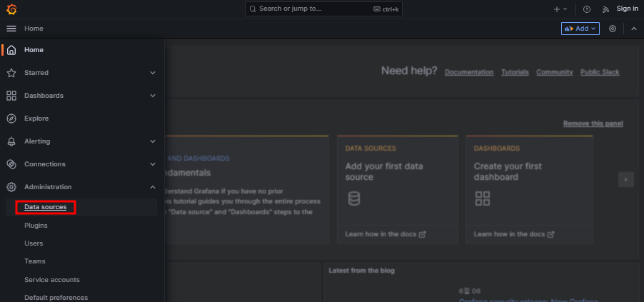
Task: Click the Starred label in sidebar
Action: (36, 73)
